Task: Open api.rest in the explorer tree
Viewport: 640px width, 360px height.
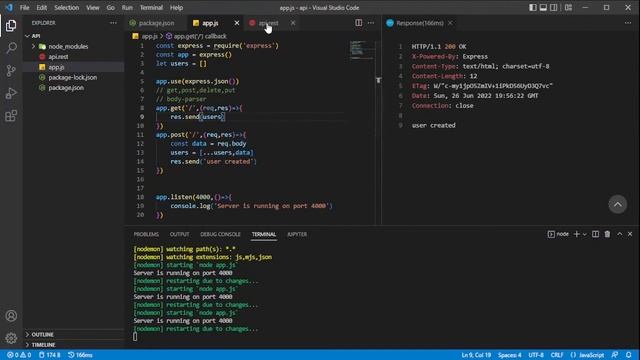Action: [x=73, y=57]
